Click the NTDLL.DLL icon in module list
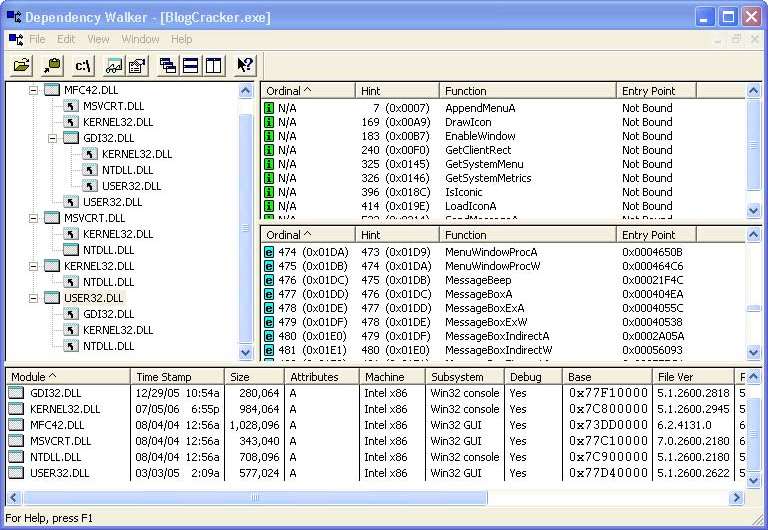 pyautogui.click(x=16, y=457)
